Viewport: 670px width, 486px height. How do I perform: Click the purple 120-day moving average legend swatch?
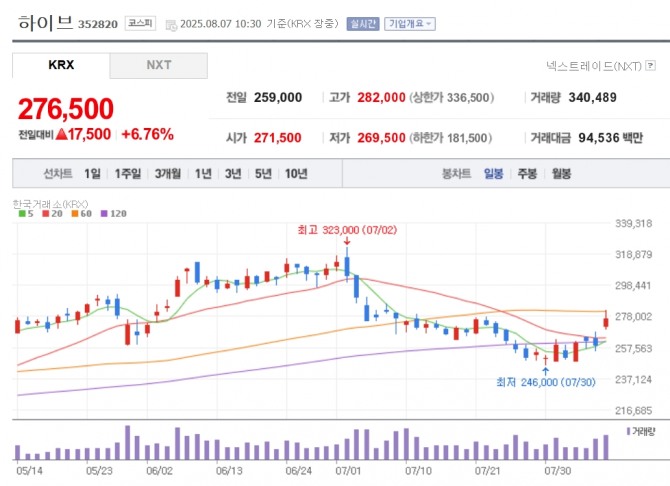click(104, 213)
